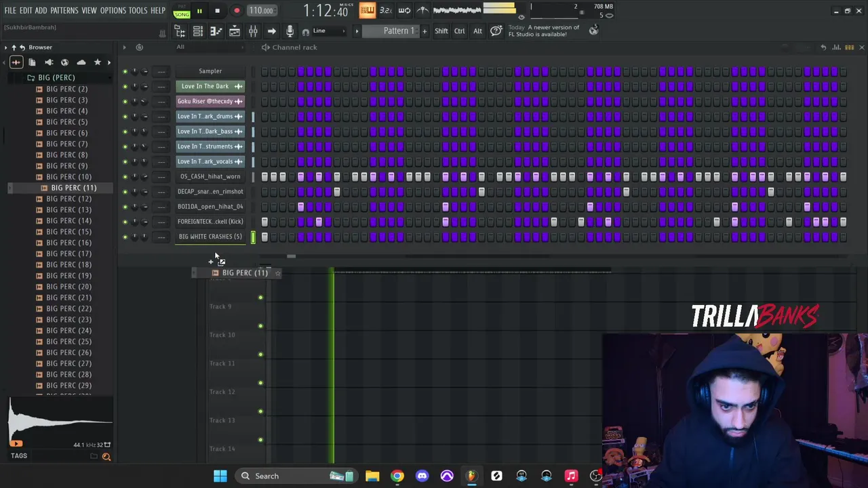Click the browser reread undo-arrow icon
The image size is (868, 488).
pos(22,47)
